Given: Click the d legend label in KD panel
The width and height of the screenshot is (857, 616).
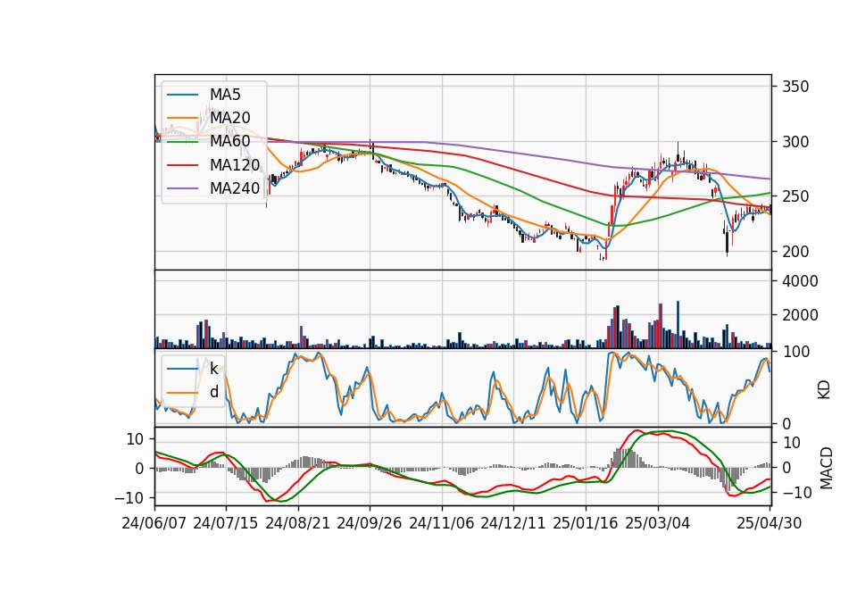Looking at the screenshot, I should point(214,392).
